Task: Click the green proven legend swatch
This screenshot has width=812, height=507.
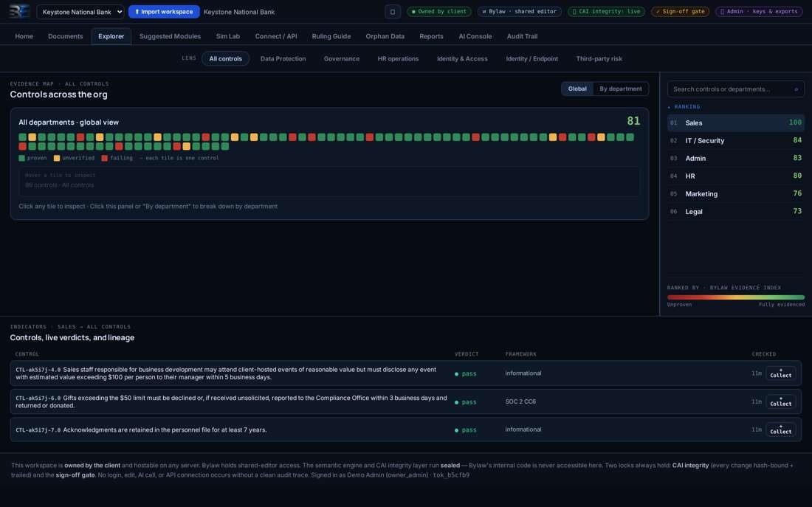Action: point(21,158)
